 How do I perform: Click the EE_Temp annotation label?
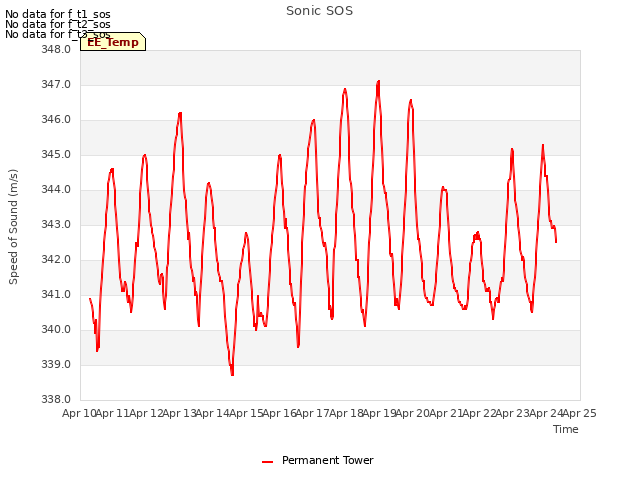click(113, 42)
